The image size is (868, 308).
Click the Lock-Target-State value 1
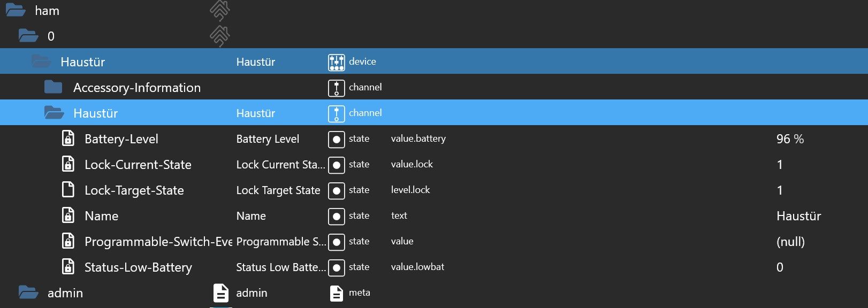coord(780,190)
